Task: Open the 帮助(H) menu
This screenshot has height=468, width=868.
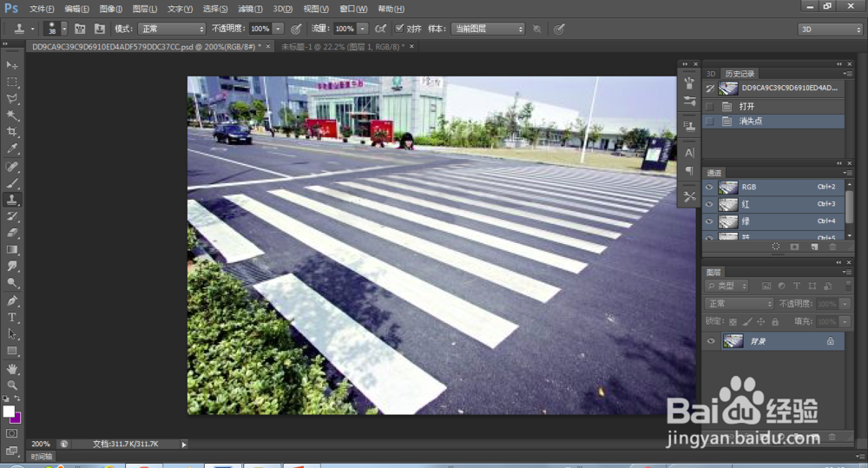Action: [x=391, y=9]
